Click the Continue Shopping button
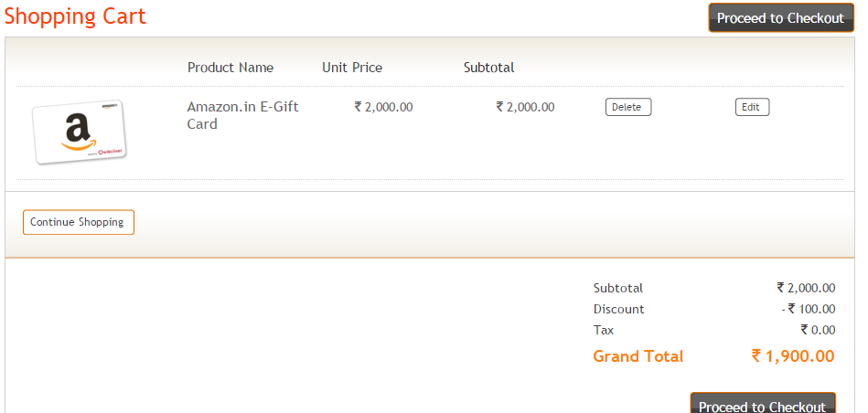 (x=78, y=222)
